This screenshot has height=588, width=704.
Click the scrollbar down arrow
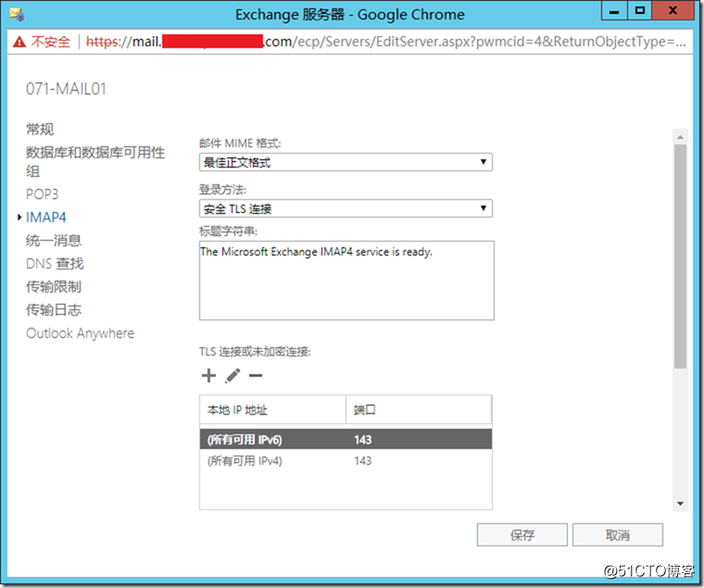pos(680,504)
